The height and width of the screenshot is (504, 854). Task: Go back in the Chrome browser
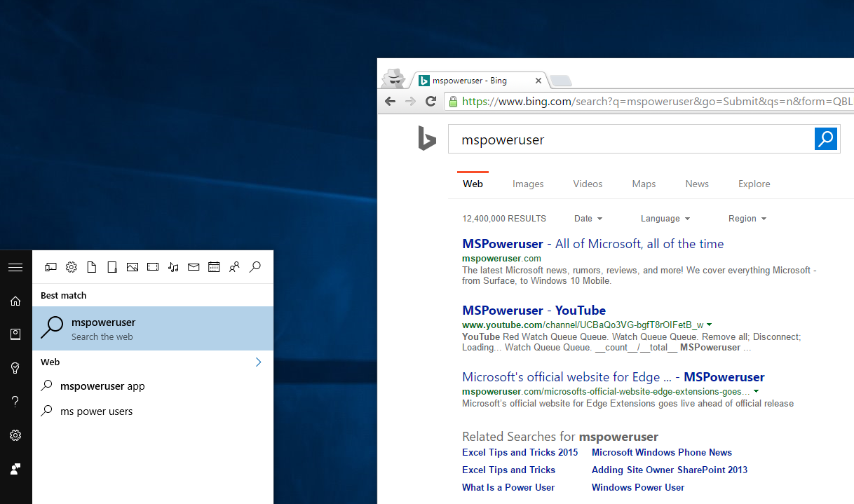390,102
